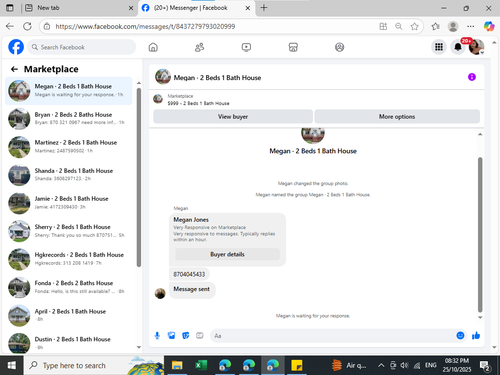Click the More options button
The height and width of the screenshot is (375, 500).
point(397,117)
